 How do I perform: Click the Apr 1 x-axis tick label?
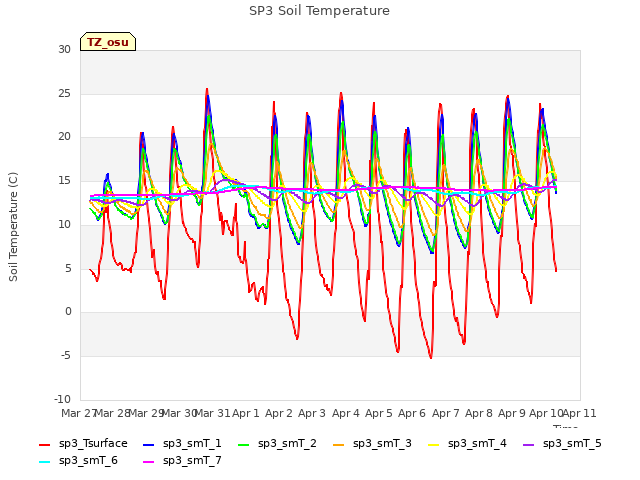(x=246, y=413)
